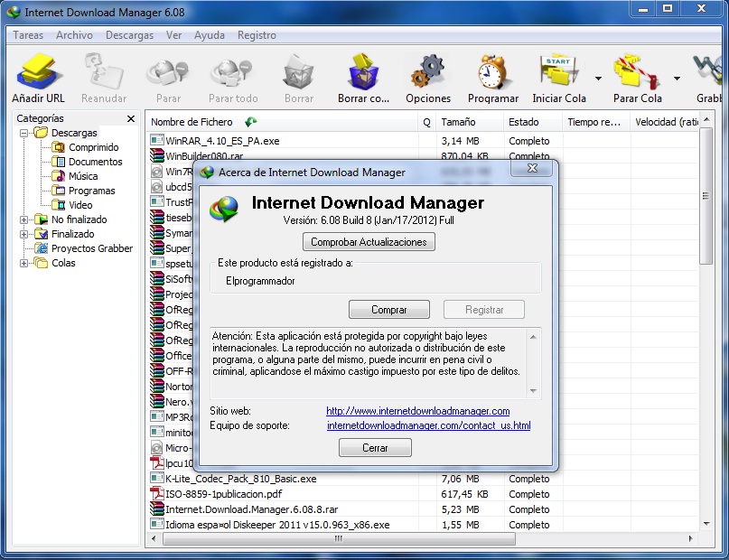Screen dimensions: 729x560
Task: Click the copyright notice scroll up arrow
Action: click(533, 337)
